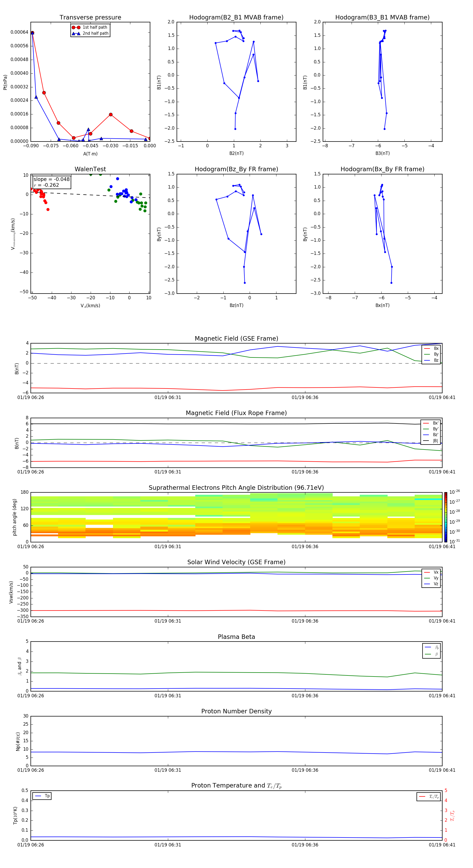Click 'slope = -0.048' annotation
This screenshot has height=868, width=473.
(52, 179)
